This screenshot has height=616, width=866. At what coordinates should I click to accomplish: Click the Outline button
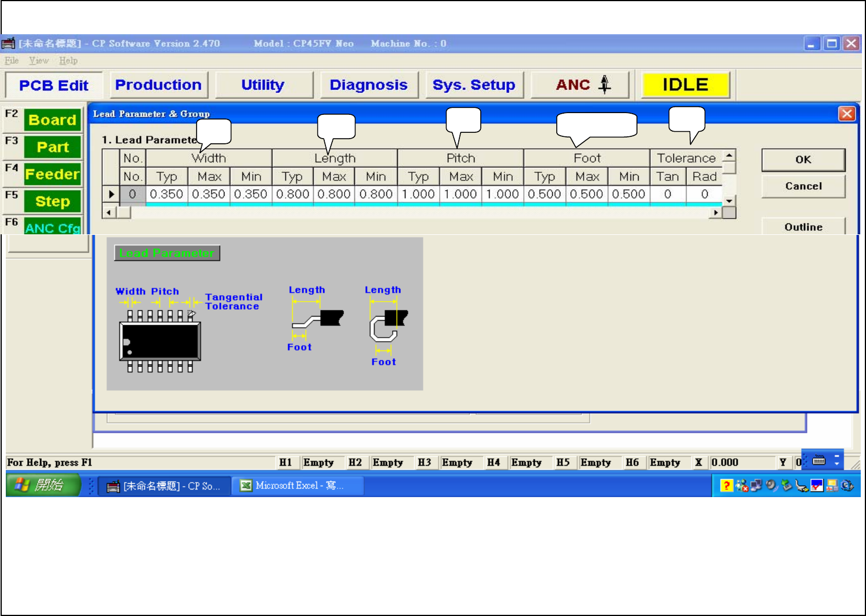tap(803, 226)
